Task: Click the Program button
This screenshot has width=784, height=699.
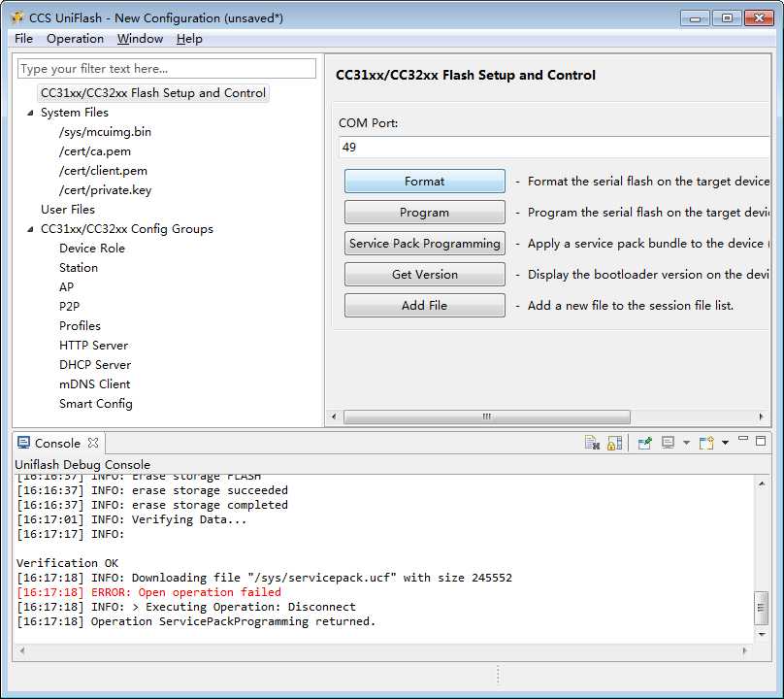Action: pos(424,213)
